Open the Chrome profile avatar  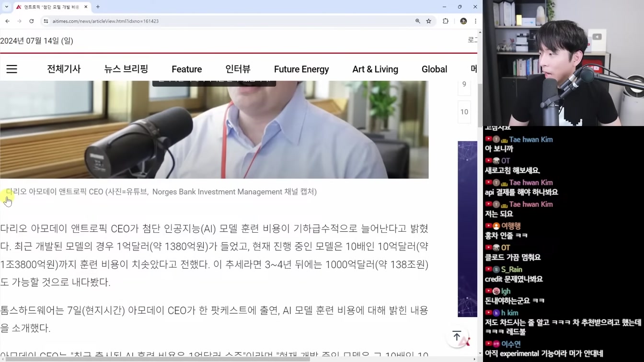click(463, 21)
